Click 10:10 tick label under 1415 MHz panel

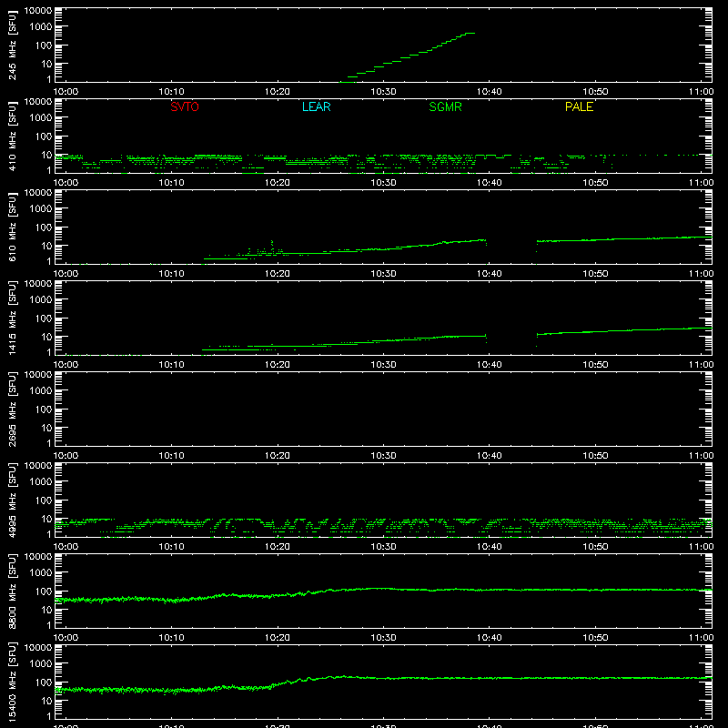click(x=171, y=365)
